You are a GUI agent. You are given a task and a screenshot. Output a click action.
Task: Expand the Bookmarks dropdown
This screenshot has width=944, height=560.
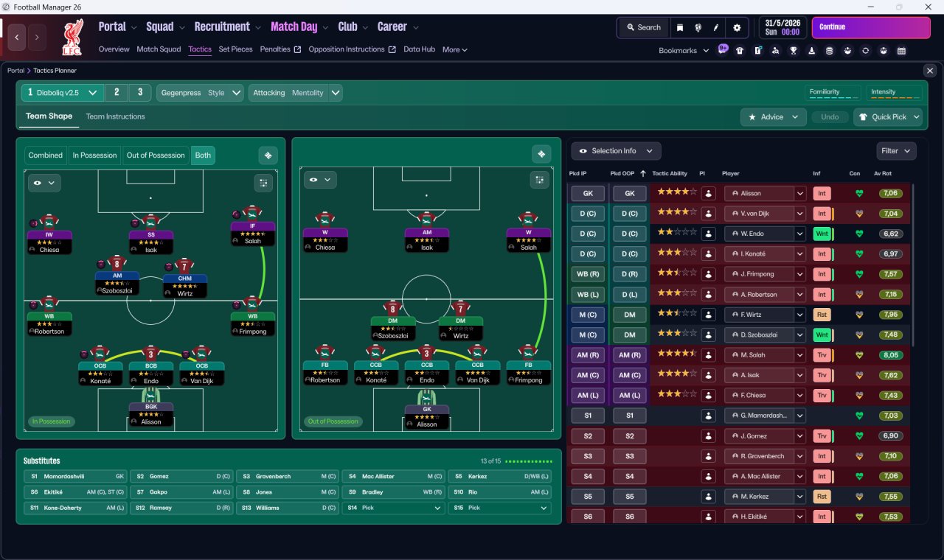(x=684, y=51)
